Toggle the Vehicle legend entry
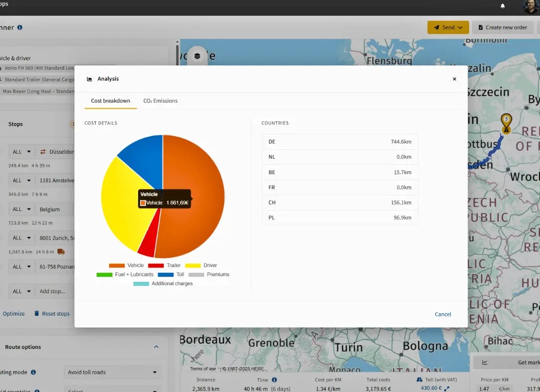This screenshot has width=540, height=392. tap(126, 265)
